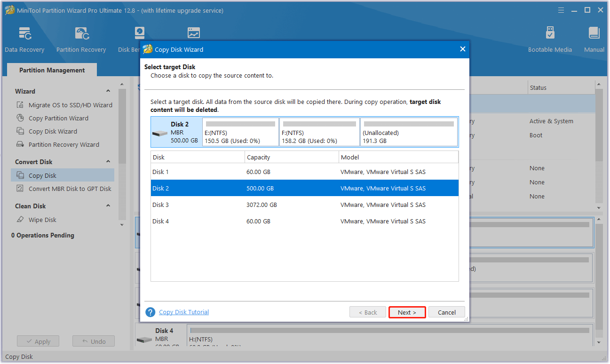Collapse the Convert Disk section
610x364 pixels.
(108, 162)
